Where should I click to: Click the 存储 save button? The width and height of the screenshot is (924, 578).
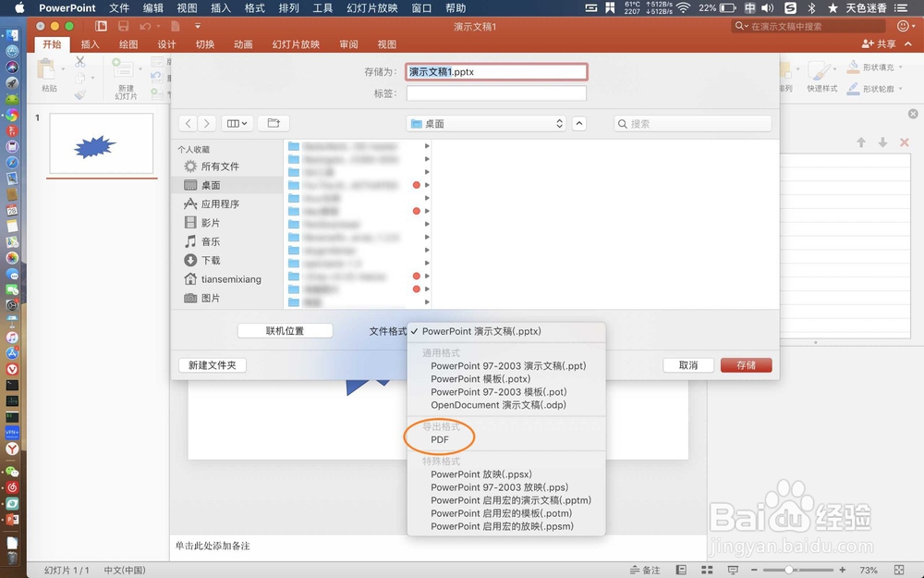pyautogui.click(x=746, y=365)
